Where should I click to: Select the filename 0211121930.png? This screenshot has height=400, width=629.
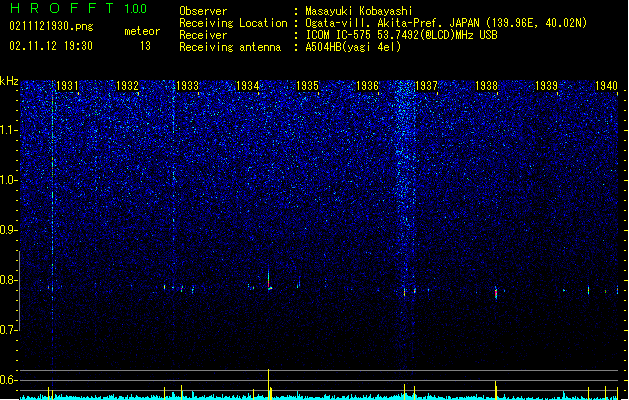[x=51, y=27]
